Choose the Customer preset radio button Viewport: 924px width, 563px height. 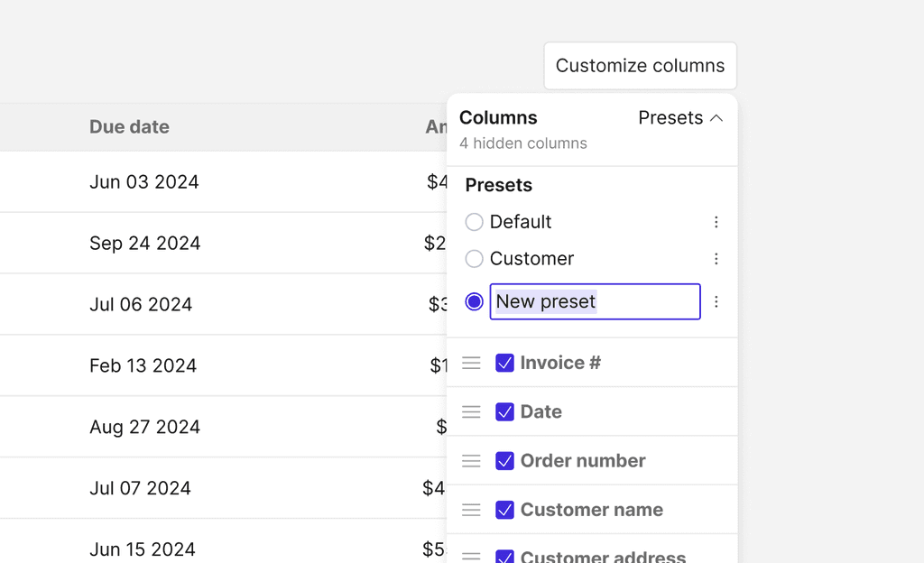tap(474, 259)
